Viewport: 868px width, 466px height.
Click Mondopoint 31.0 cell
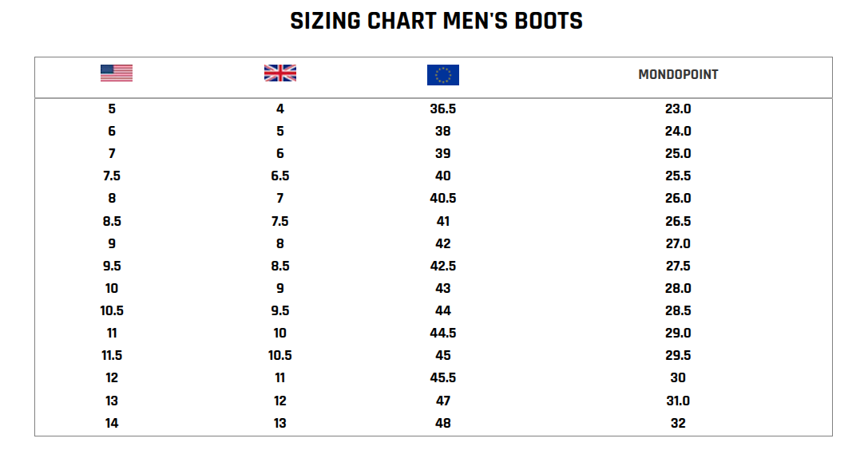click(678, 401)
